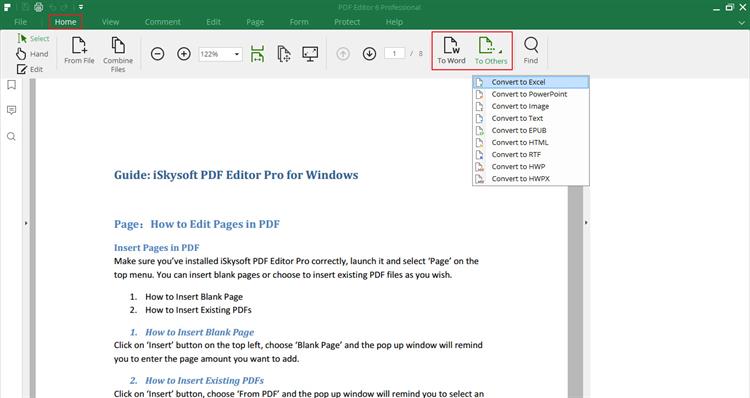750x398 pixels.
Task: Click the zoom out minus icon
Action: tap(157, 54)
